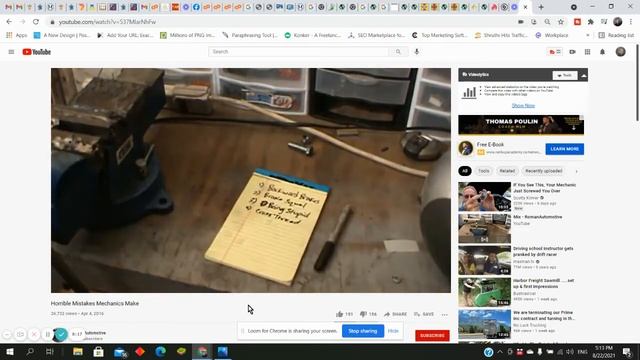640x360 pixels.
Task: Cancel the Loom recording with X
Action: pyautogui.click(x=34, y=334)
